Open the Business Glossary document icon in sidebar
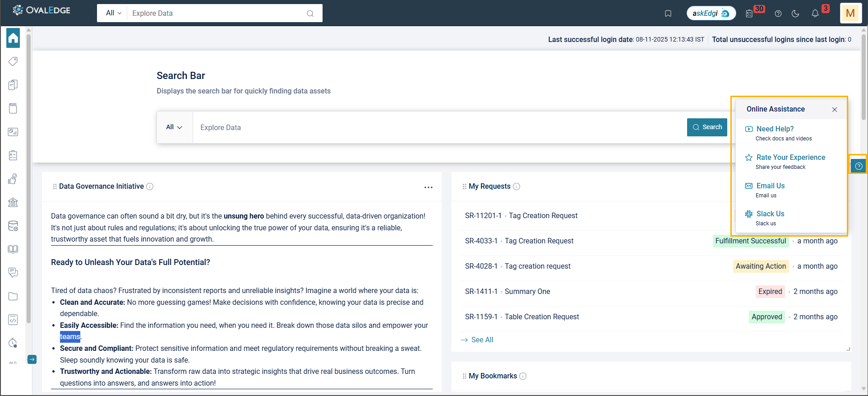Image resolution: width=868 pixels, height=396 pixels. pyautogui.click(x=13, y=84)
